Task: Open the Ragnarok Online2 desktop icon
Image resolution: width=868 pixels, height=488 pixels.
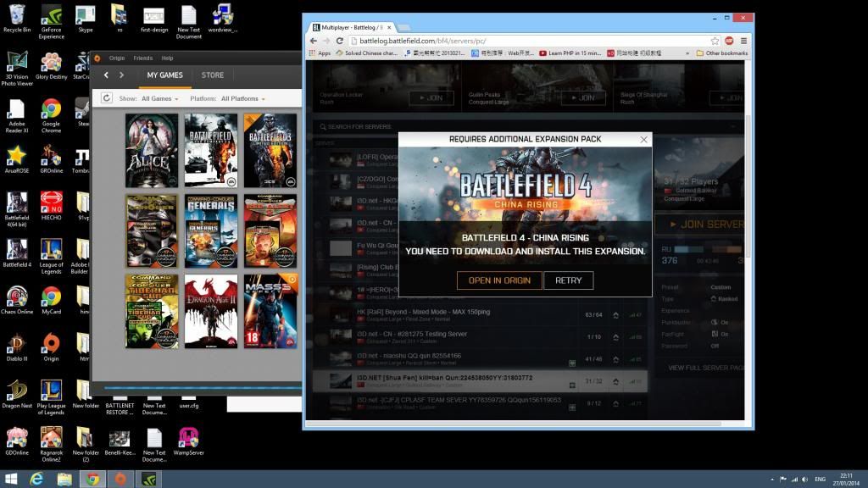Action: pos(51,444)
